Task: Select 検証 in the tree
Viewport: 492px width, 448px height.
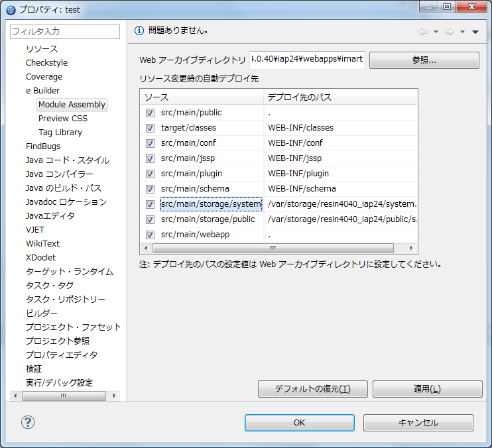Action: tap(34, 368)
